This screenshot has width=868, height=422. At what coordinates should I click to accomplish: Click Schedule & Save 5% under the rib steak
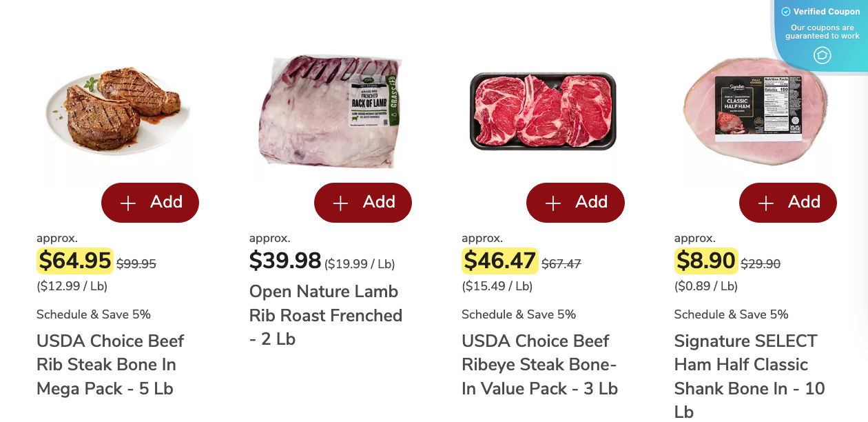click(x=92, y=314)
